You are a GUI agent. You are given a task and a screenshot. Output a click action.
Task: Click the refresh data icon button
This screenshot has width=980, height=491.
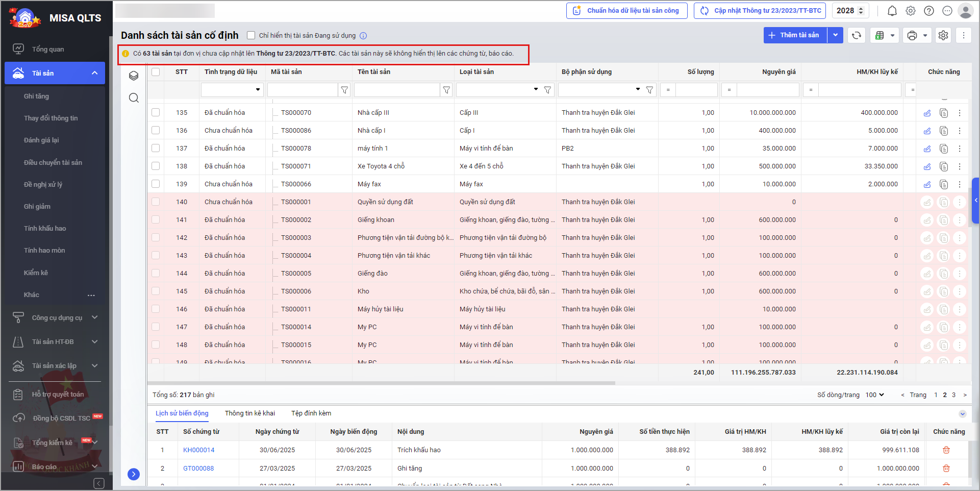[857, 35]
